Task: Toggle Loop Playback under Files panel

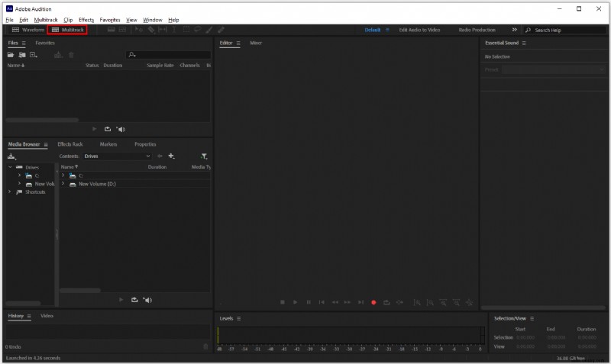Action: (x=108, y=129)
